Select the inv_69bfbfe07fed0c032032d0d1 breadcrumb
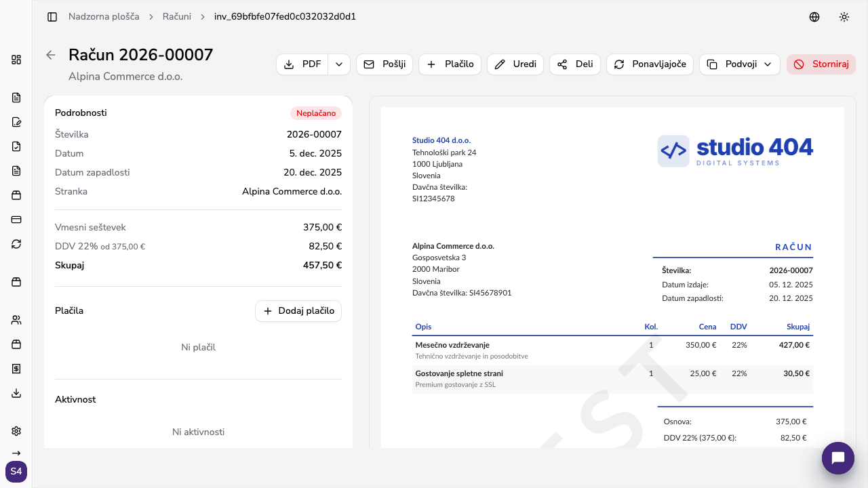Image resolution: width=868 pixels, height=488 pixels. pyautogui.click(x=285, y=16)
